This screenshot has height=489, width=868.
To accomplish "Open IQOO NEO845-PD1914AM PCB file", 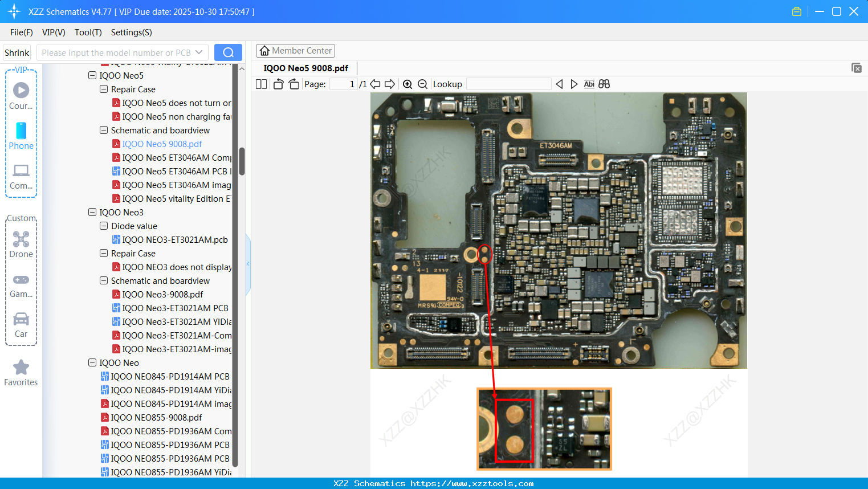I will [165, 377].
